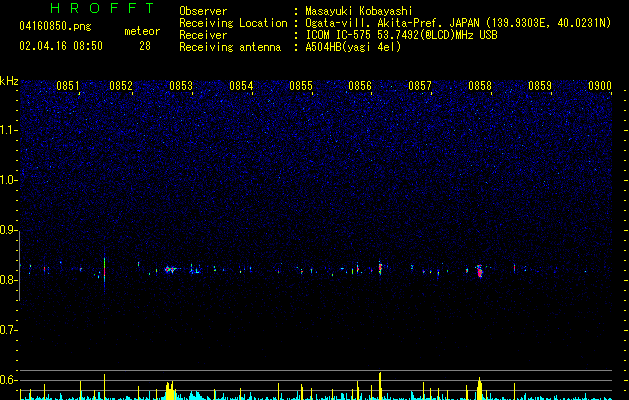Click the HROFFT title text
629x400 pixels.
102,8
